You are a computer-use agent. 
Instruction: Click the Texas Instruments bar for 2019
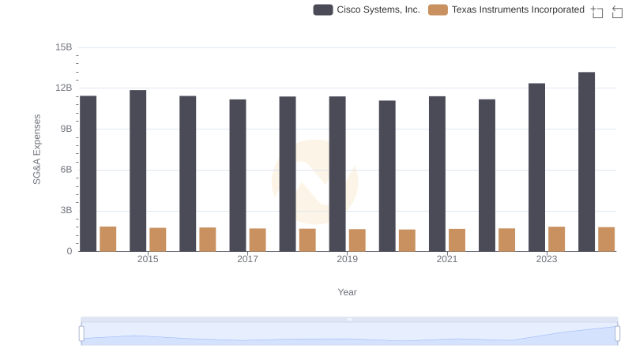tap(357, 240)
